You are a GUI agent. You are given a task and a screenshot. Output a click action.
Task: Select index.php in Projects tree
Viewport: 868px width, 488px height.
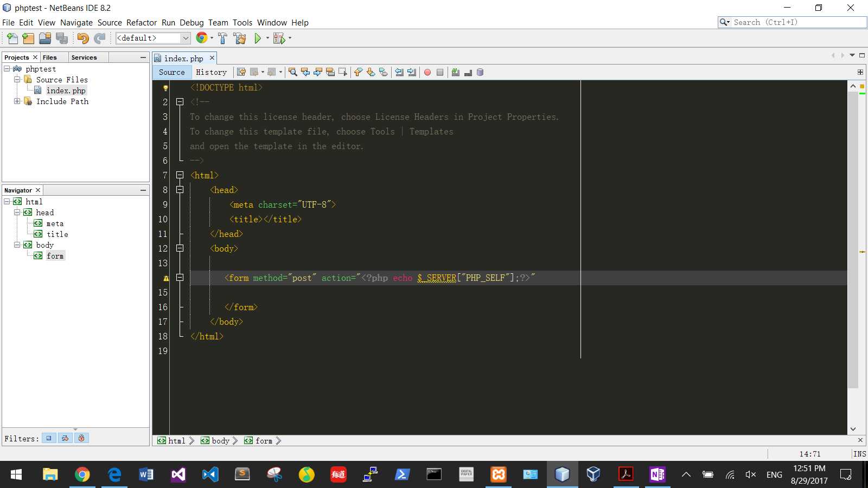tap(66, 91)
